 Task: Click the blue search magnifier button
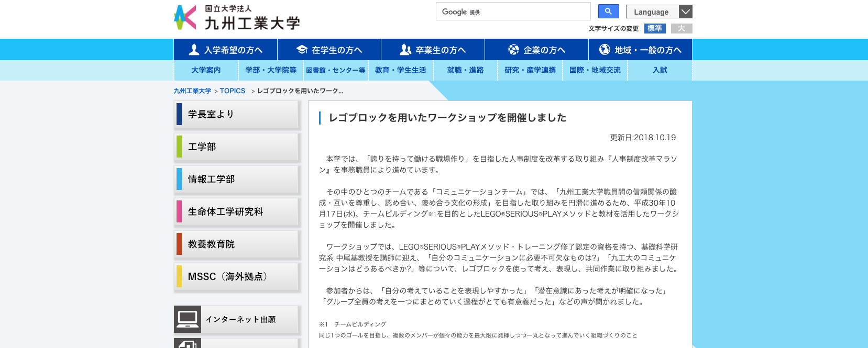point(608,12)
